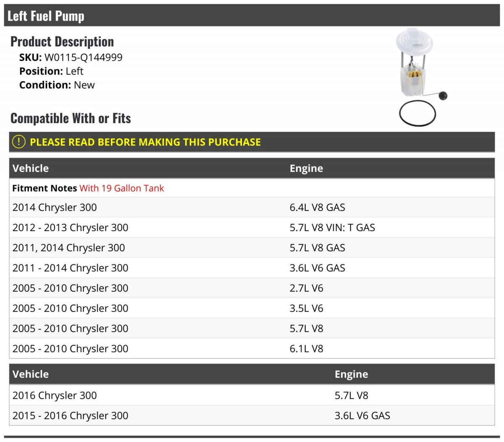504x442 pixels.
Task: Click the 5.7L V8 VIN: T GAS entry
Action: (x=332, y=227)
